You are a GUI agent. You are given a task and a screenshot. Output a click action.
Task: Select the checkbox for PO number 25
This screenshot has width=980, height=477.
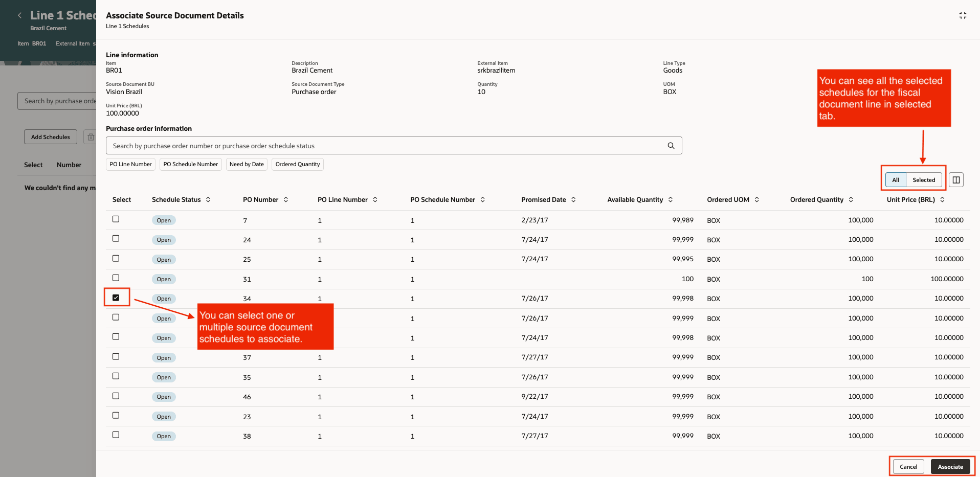point(116,258)
